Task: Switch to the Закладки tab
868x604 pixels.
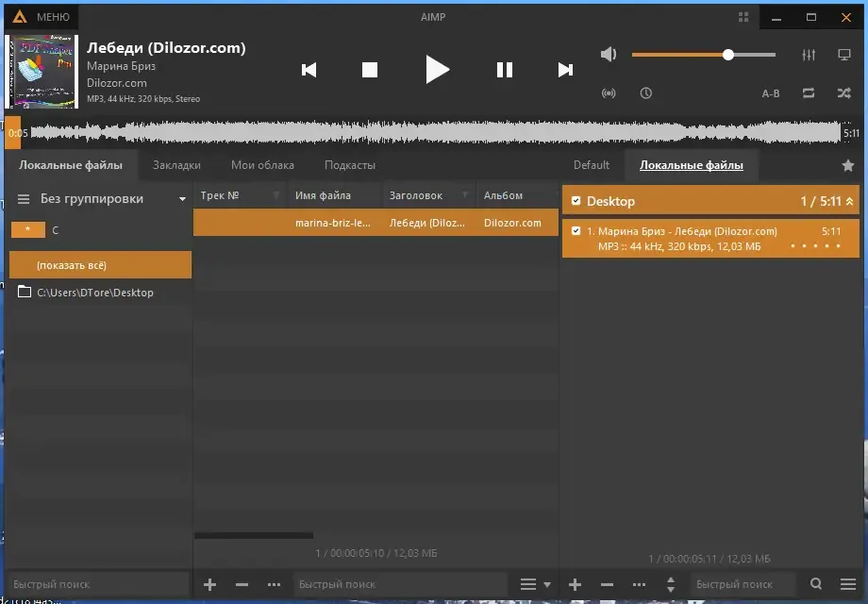Action: pos(176,165)
